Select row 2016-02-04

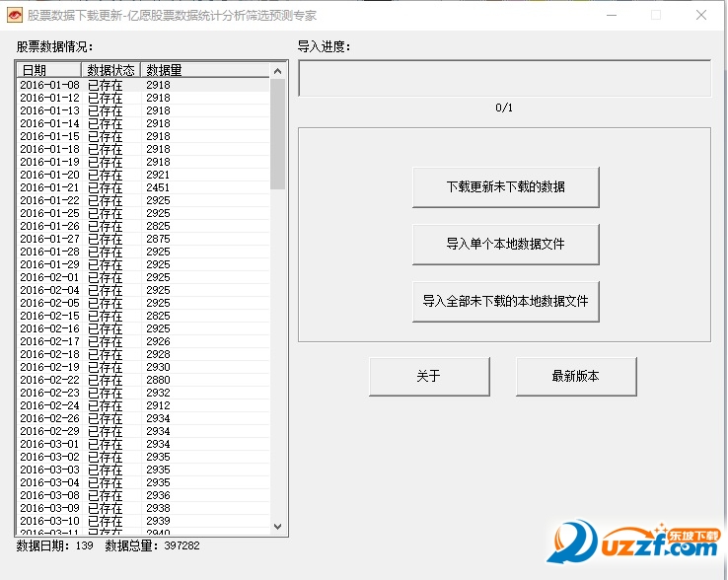143,290
